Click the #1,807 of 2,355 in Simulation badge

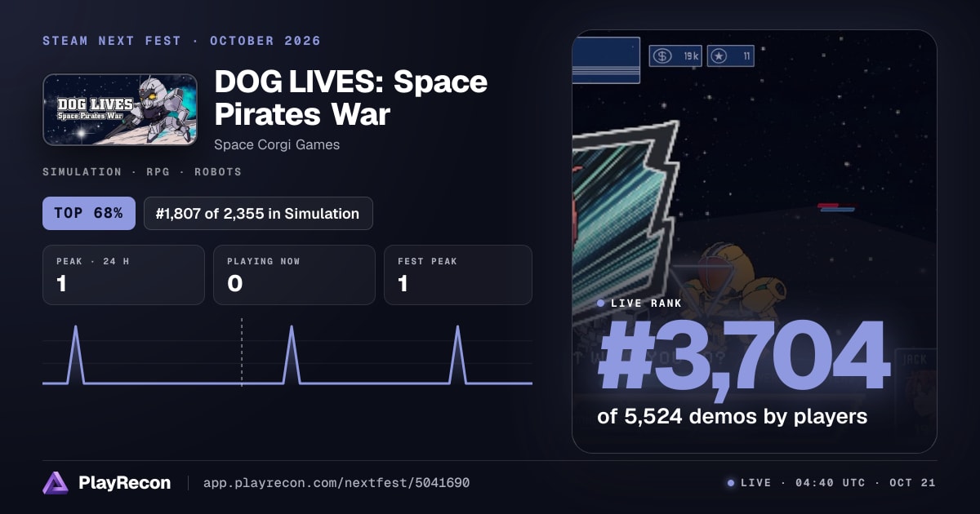pyautogui.click(x=258, y=213)
